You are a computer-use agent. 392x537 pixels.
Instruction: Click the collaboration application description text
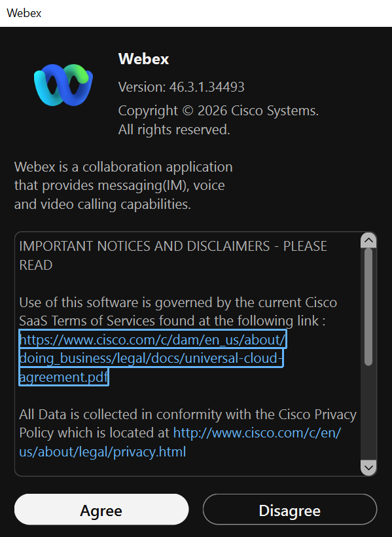pyautogui.click(x=123, y=185)
